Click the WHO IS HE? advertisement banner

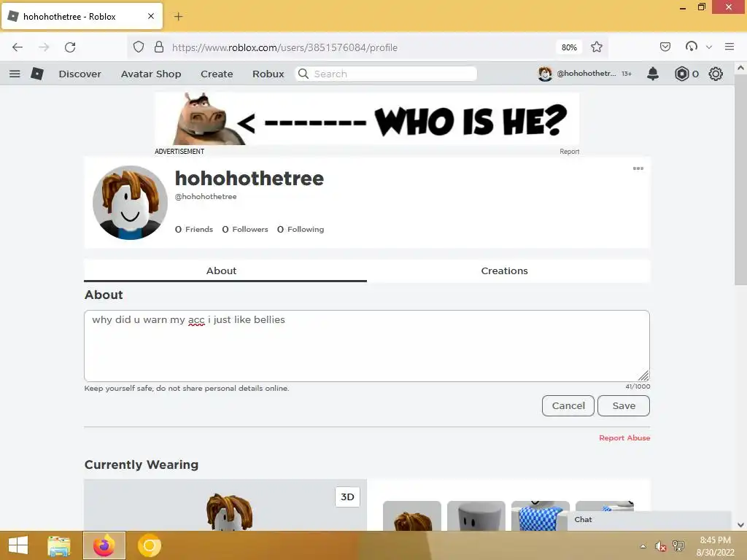367,119
